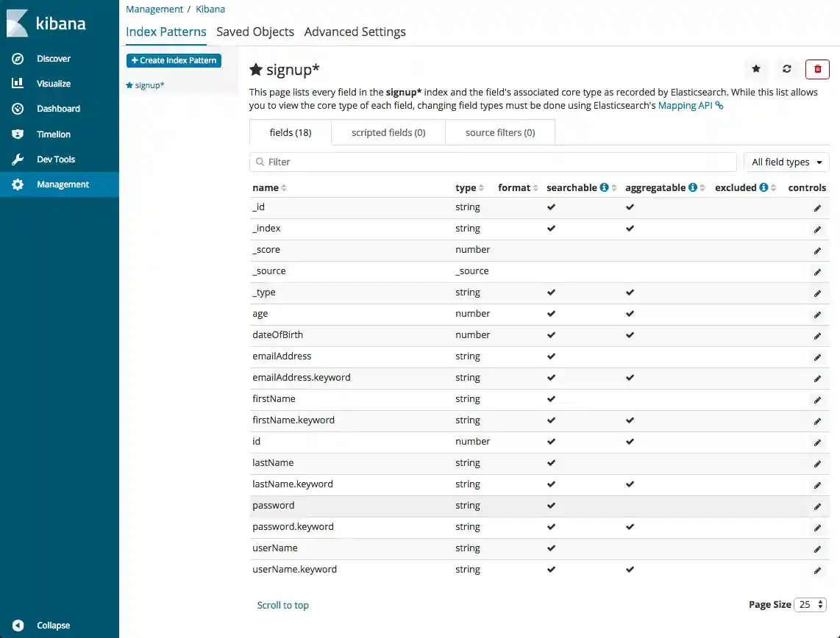This screenshot has width=840, height=638.
Task: Click info icon next to excluded header
Action: (764, 187)
